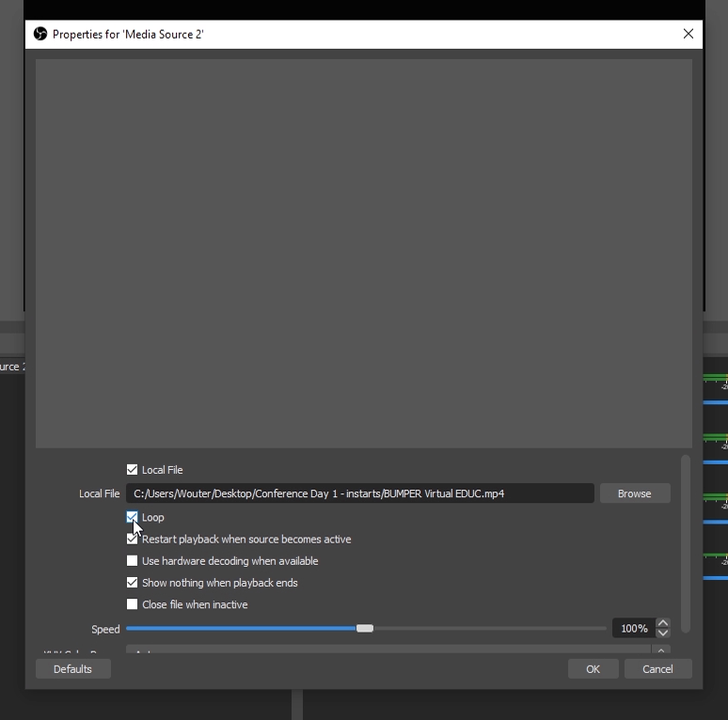Reset settings with the Defaults button
The height and width of the screenshot is (720, 728).
[72, 669]
